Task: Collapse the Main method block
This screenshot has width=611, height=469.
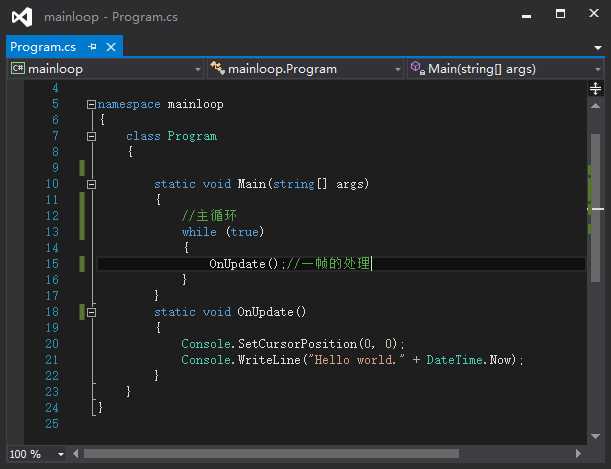Action: click(x=91, y=184)
